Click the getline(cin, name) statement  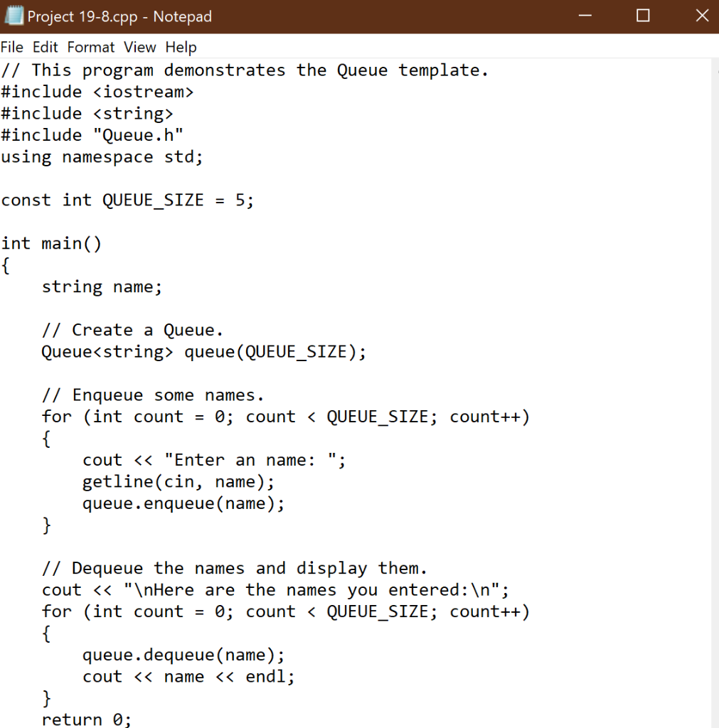tap(178, 481)
